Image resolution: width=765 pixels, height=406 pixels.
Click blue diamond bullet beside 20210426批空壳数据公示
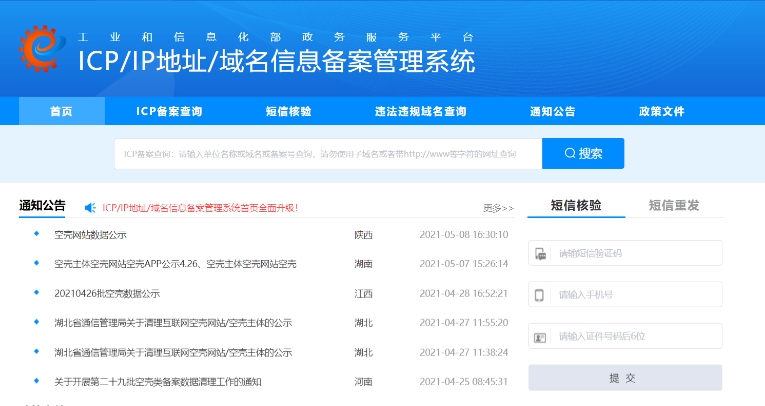pyautogui.click(x=37, y=293)
